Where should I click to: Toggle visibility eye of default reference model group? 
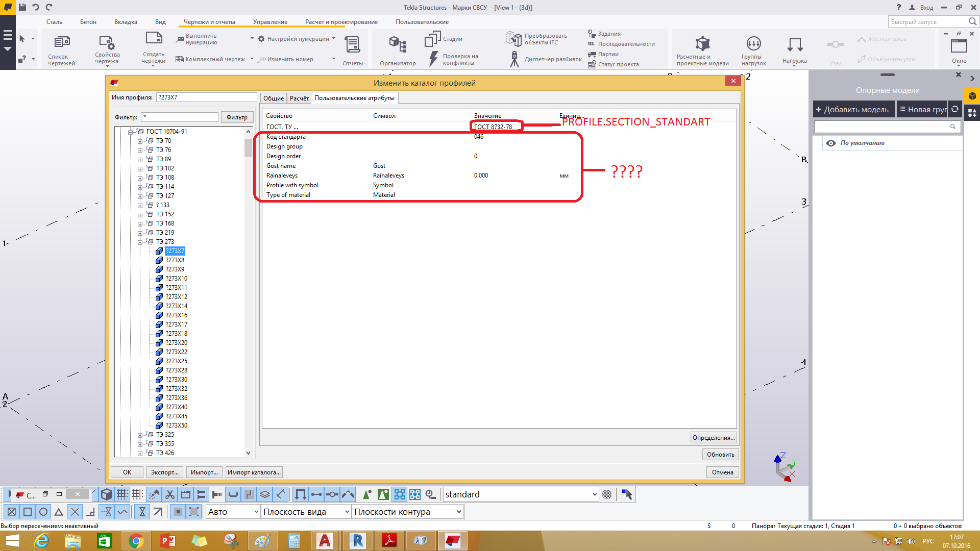(831, 143)
